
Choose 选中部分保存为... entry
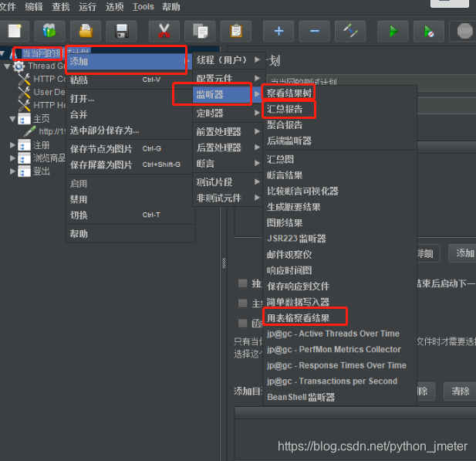(x=130, y=131)
